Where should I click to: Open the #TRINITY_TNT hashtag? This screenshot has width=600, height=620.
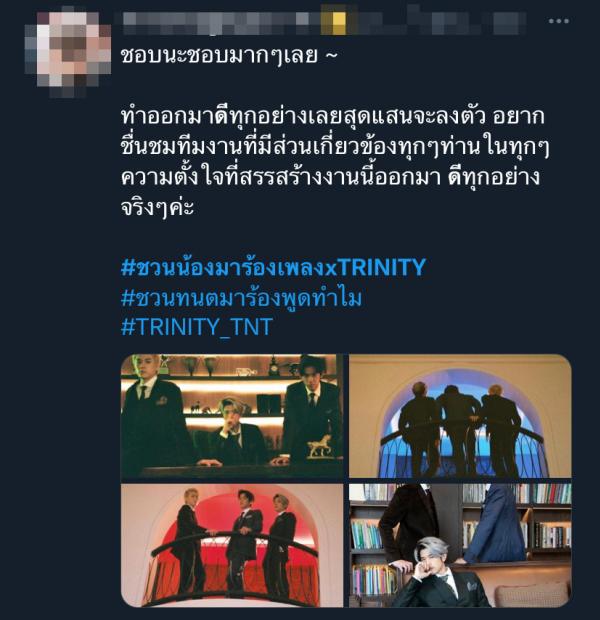click(197, 327)
